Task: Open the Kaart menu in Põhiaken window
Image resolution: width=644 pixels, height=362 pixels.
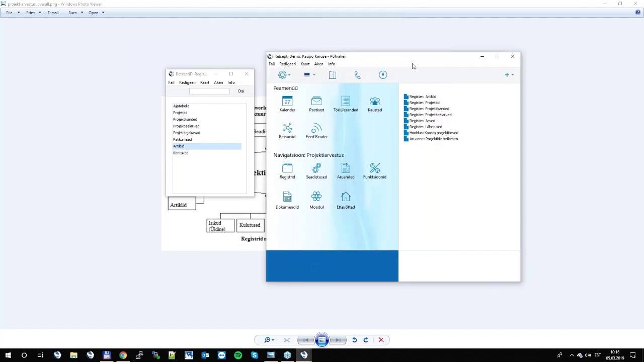Action: coord(305,64)
